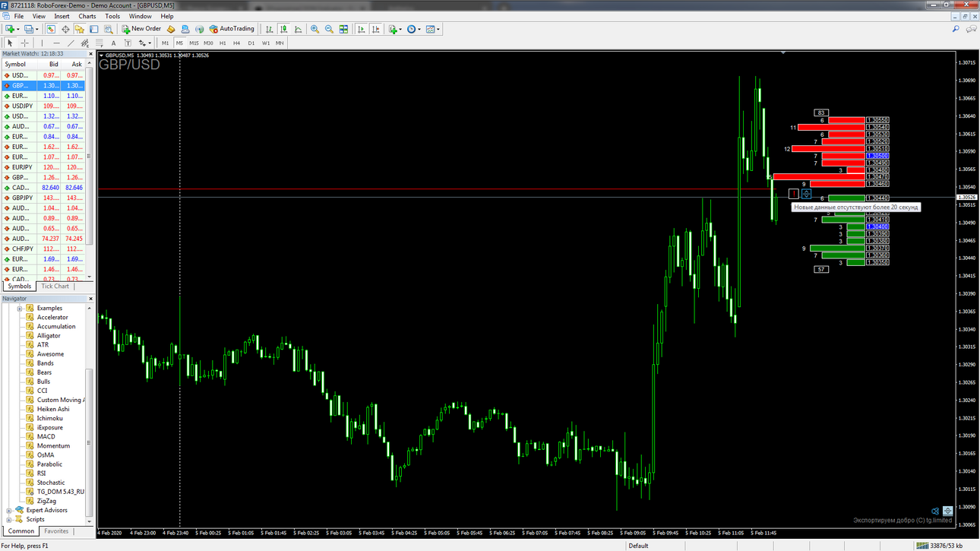The height and width of the screenshot is (551, 980).
Task: Open the Strategy Tester magnifier icon
Action: 109,29
